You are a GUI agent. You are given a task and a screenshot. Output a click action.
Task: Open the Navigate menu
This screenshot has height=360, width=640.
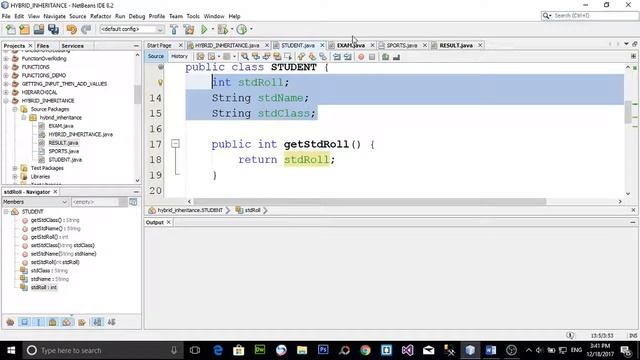coord(54,16)
